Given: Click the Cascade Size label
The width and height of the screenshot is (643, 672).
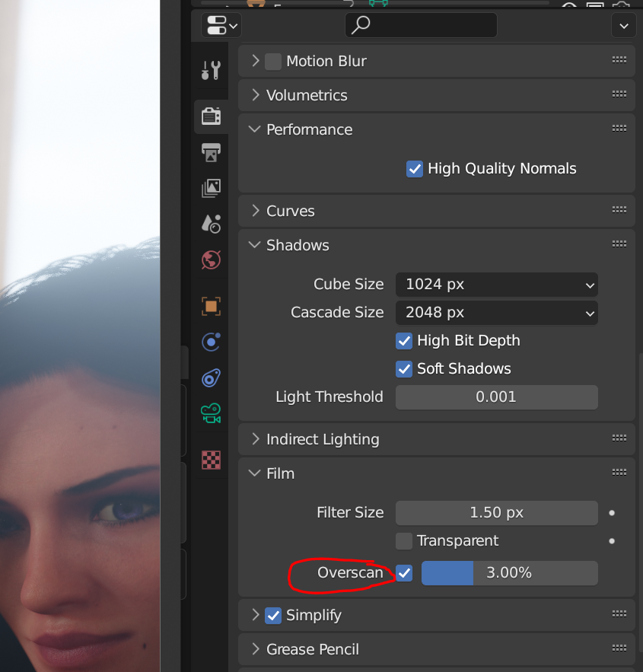Looking at the screenshot, I should (x=337, y=313).
